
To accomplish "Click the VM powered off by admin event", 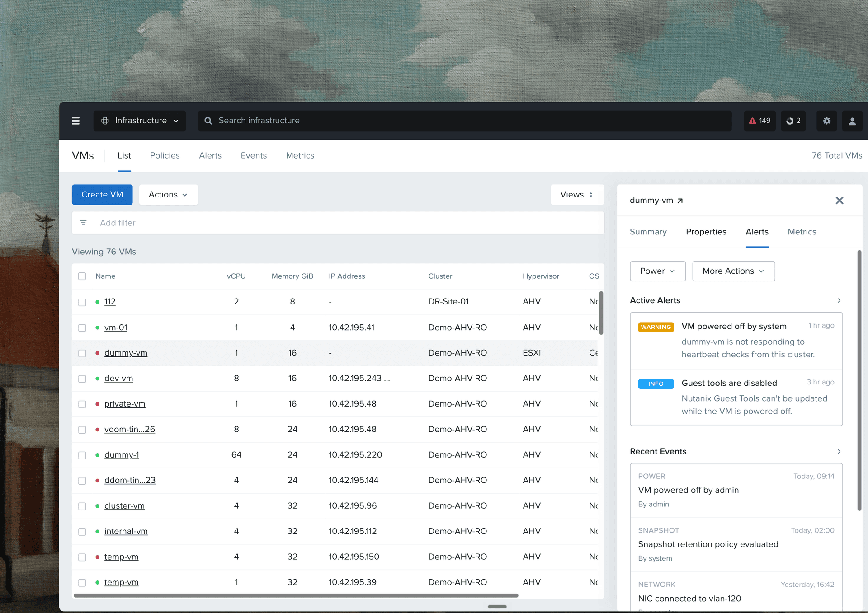I will pos(736,490).
